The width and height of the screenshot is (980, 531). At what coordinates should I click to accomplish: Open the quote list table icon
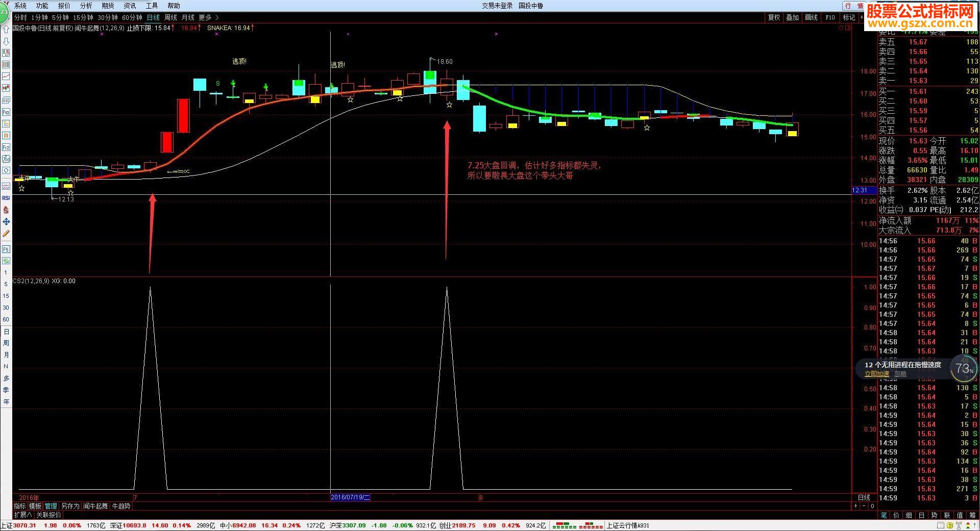6,65
